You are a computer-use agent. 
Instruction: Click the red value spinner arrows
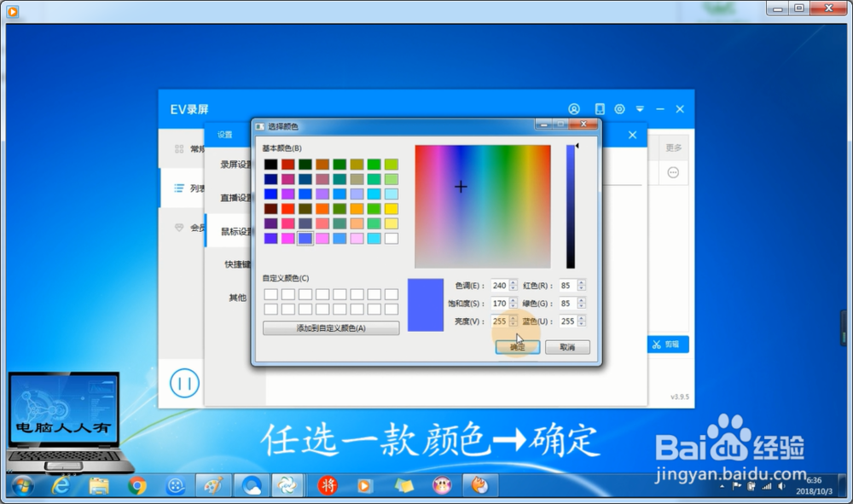(582, 286)
